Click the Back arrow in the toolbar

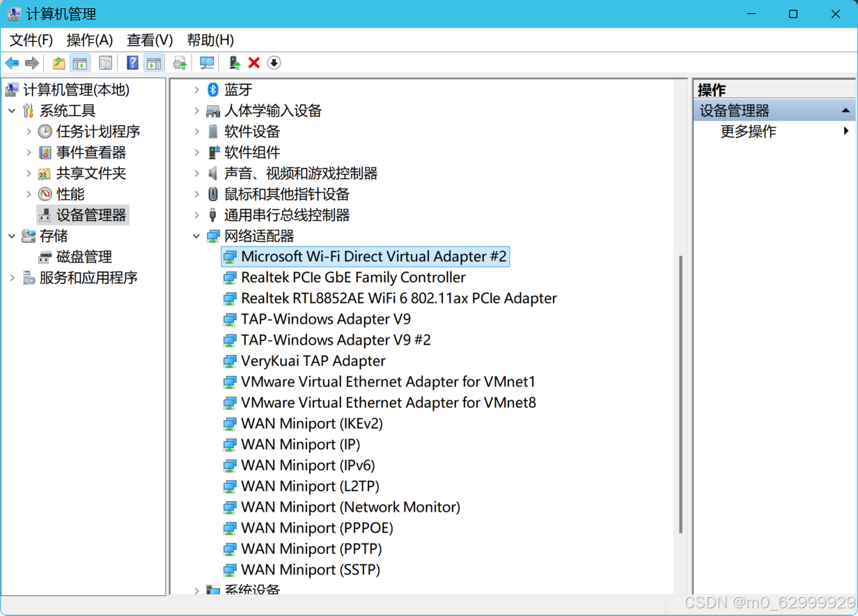[x=12, y=63]
